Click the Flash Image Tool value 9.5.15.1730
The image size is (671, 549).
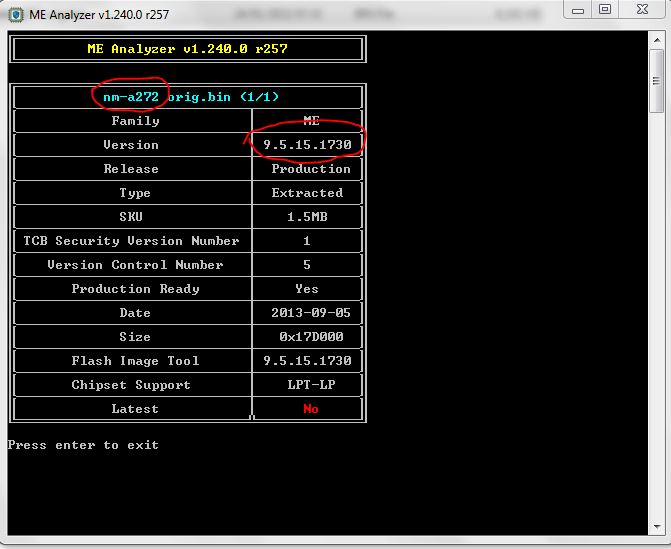pos(307,361)
